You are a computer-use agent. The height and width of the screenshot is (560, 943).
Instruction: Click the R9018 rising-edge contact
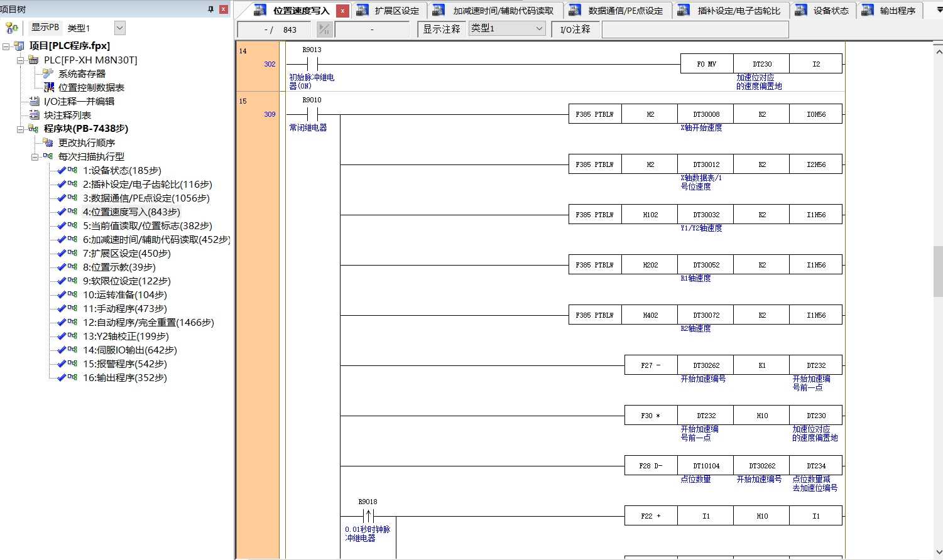368,516
